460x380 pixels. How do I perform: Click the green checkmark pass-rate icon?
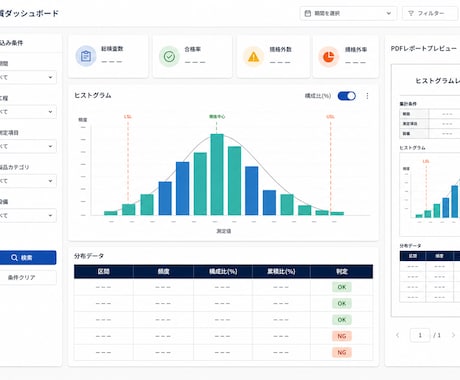click(x=169, y=56)
